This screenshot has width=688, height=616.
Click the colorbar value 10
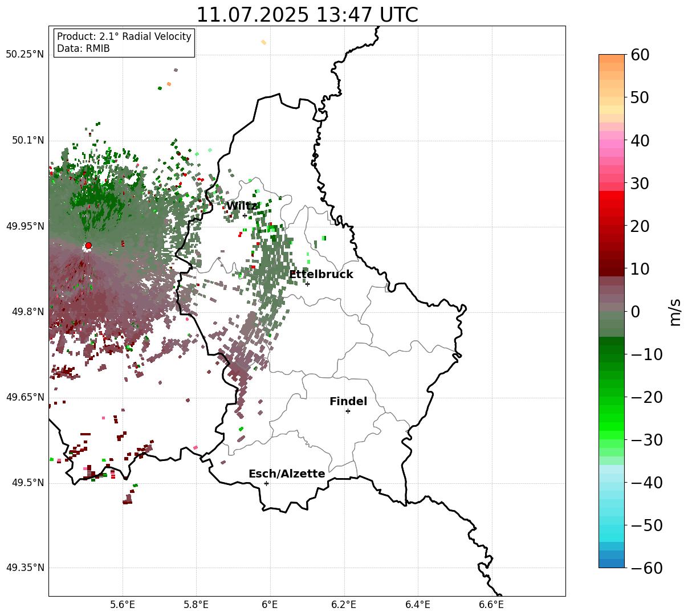(640, 269)
